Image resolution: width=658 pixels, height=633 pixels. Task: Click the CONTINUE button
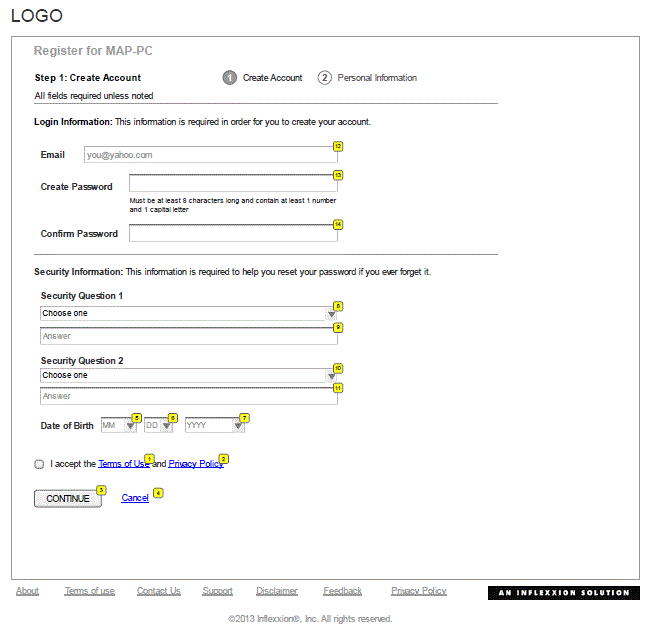(x=68, y=499)
